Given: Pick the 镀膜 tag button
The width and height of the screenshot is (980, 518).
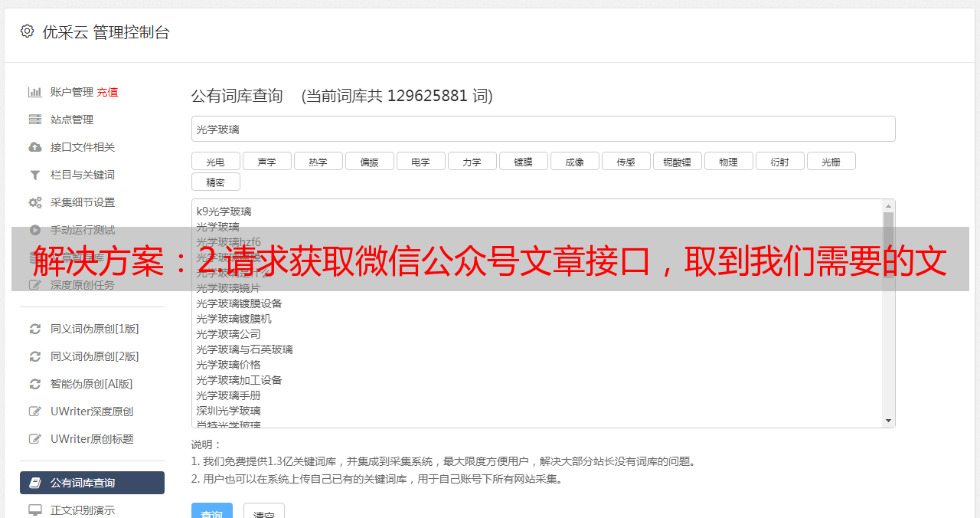Looking at the screenshot, I should pos(524,161).
